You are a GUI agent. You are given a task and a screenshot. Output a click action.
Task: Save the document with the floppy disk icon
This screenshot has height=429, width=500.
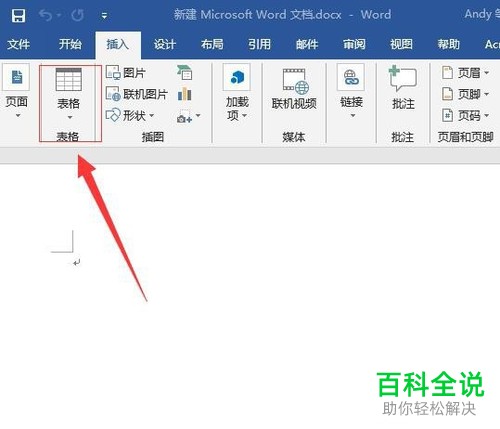[18, 15]
